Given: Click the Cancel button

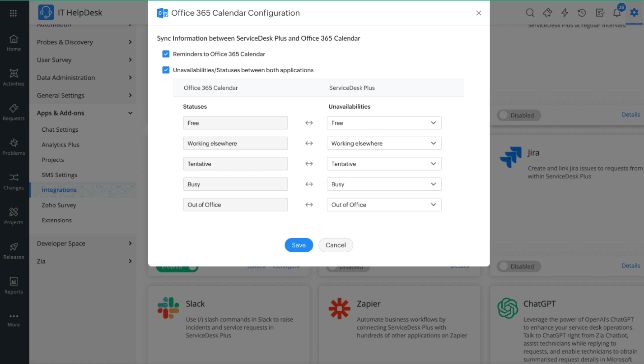Looking at the screenshot, I should [x=336, y=245].
